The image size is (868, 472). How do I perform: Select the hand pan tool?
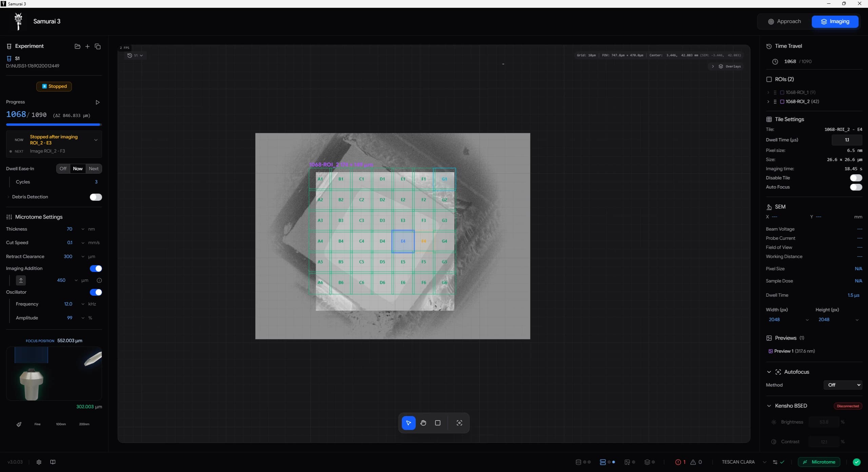click(x=423, y=423)
